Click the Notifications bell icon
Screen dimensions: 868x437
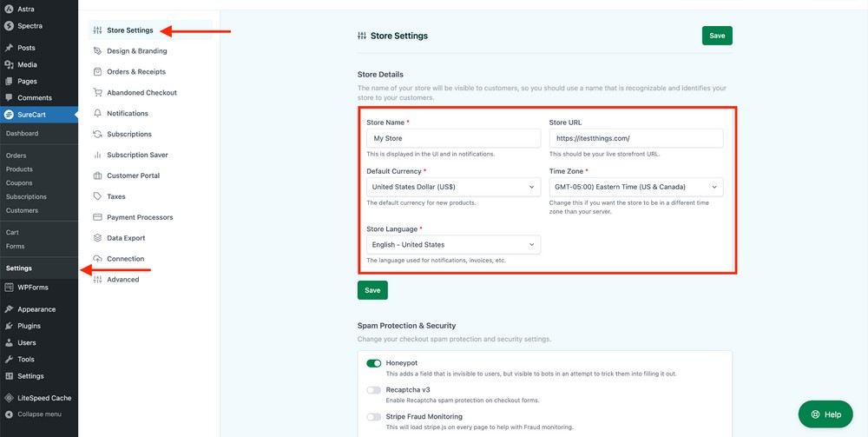[97, 114]
